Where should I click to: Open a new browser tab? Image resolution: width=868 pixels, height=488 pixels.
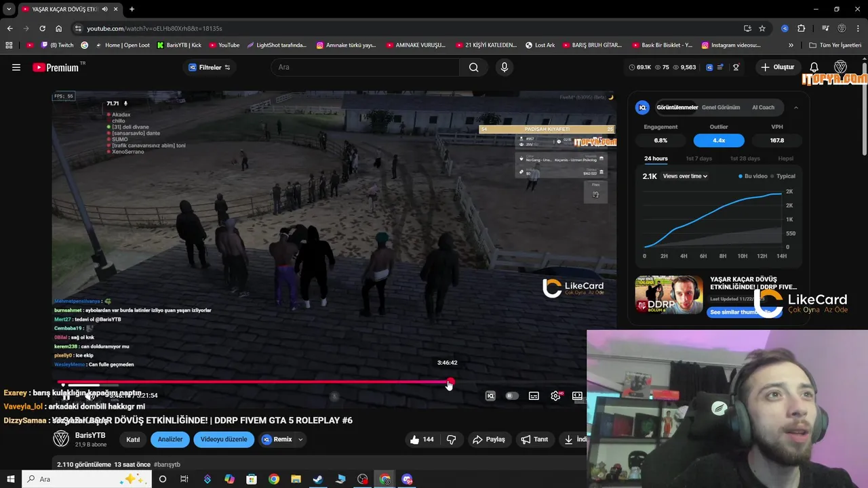coord(132,9)
